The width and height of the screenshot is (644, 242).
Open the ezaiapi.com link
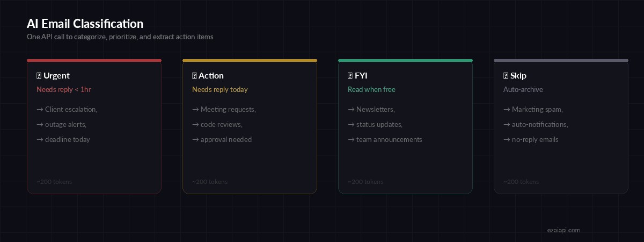click(x=563, y=230)
